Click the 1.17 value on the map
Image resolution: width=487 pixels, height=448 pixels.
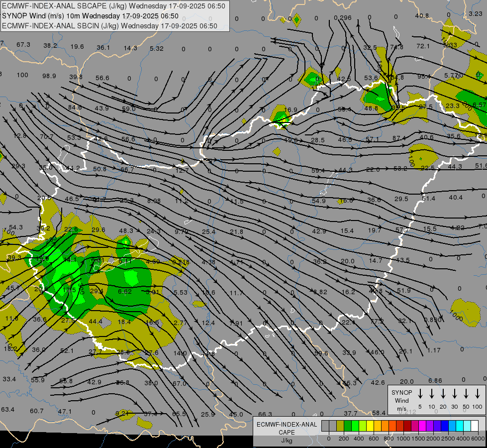click(x=434, y=350)
